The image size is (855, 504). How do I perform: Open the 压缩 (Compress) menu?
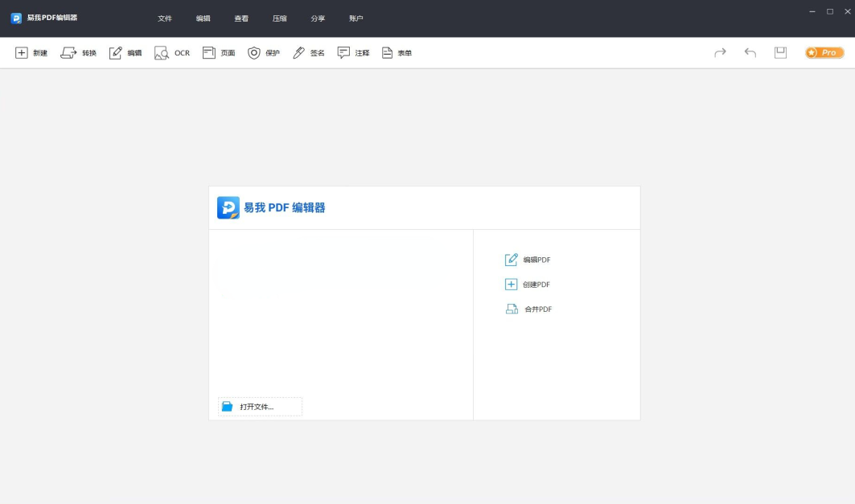point(279,18)
